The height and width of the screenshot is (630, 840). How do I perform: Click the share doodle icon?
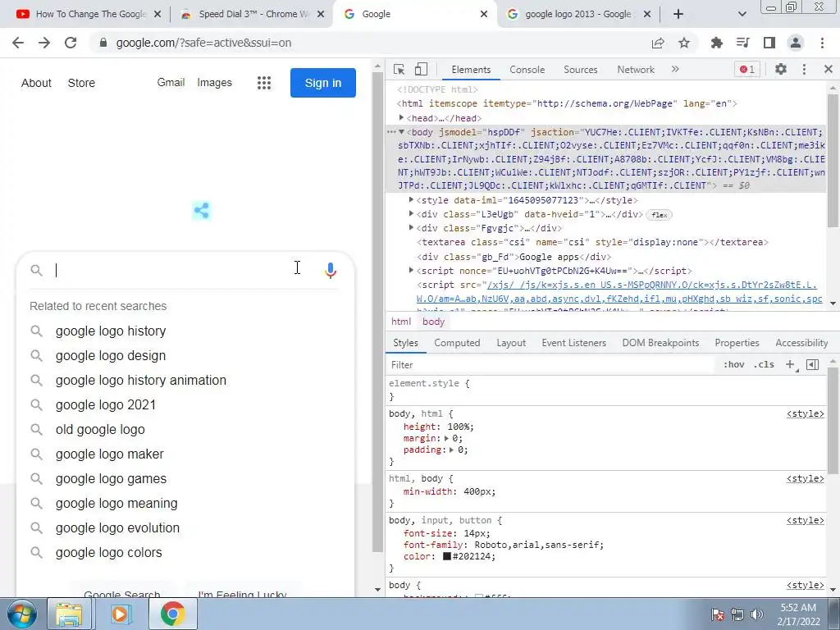(x=202, y=211)
